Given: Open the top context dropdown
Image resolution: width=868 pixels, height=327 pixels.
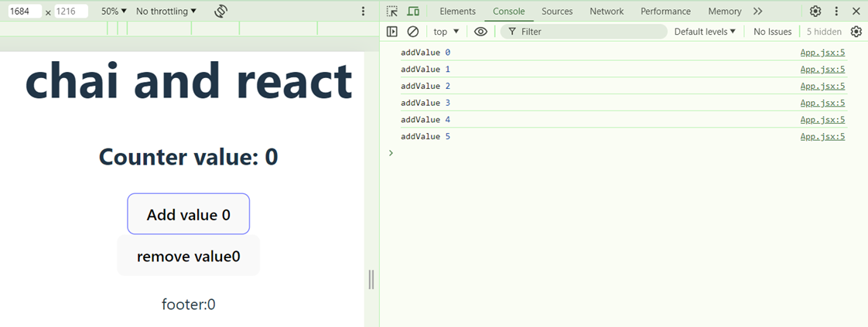Looking at the screenshot, I should (446, 32).
